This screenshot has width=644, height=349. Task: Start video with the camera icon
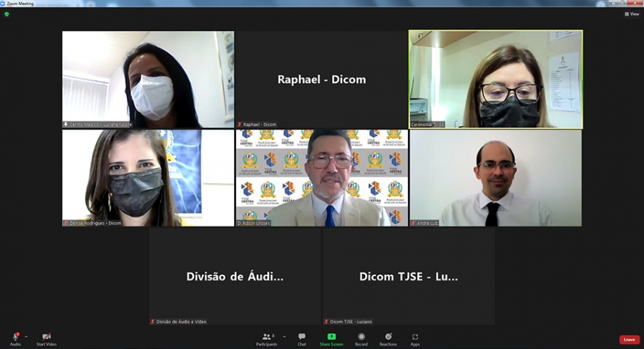click(x=47, y=336)
